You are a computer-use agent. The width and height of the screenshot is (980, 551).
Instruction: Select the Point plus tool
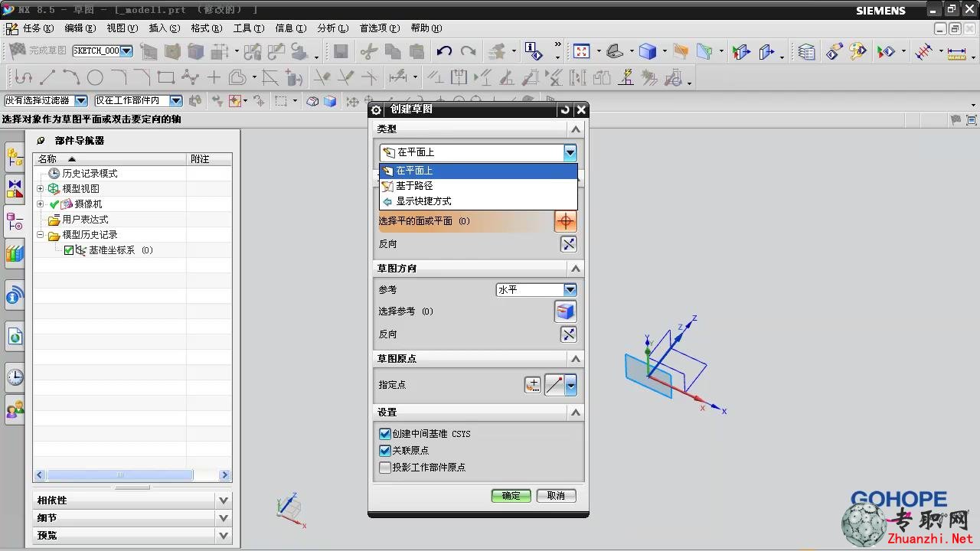coord(214,77)
